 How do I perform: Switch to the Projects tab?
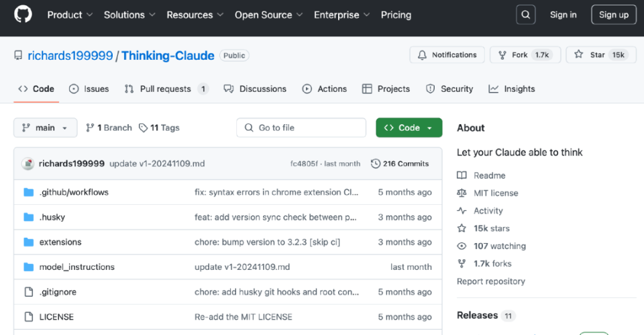click(x=386, y=89)
